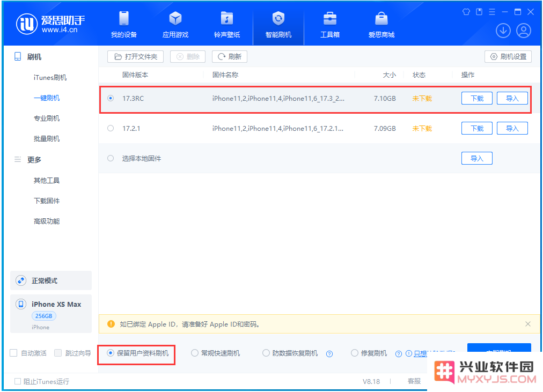The width and height of the screenshot is (543, 392).
Task: Open the user account profile icon
Action: point(524,31)
